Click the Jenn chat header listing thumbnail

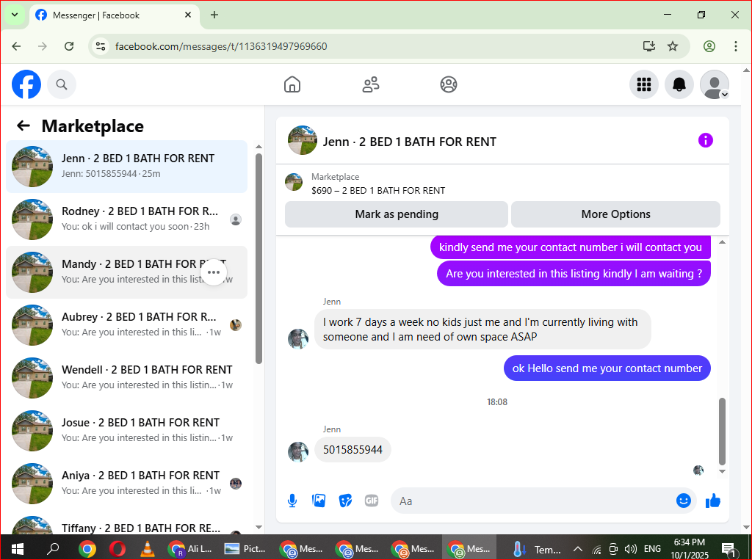click(x=302, y=140)
